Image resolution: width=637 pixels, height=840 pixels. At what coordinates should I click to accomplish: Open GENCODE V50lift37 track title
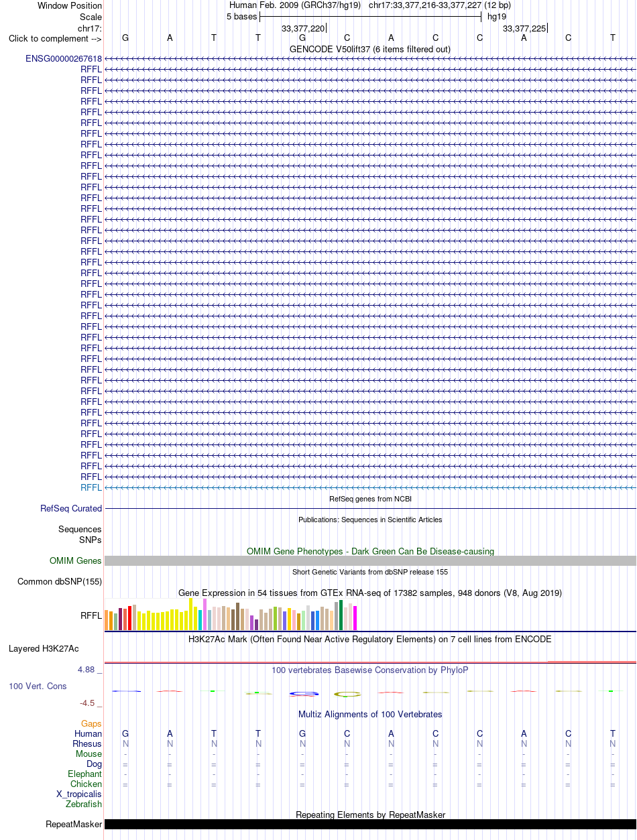pyautogui.click(x=370, y=49)
